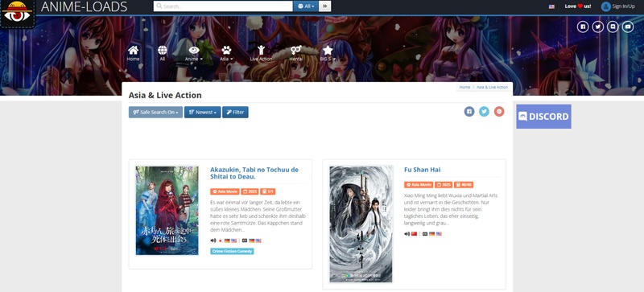Click the Crime Fiction Comedy genre tag
This screenshot has width=644, height=292.
(x=232, y=251)
